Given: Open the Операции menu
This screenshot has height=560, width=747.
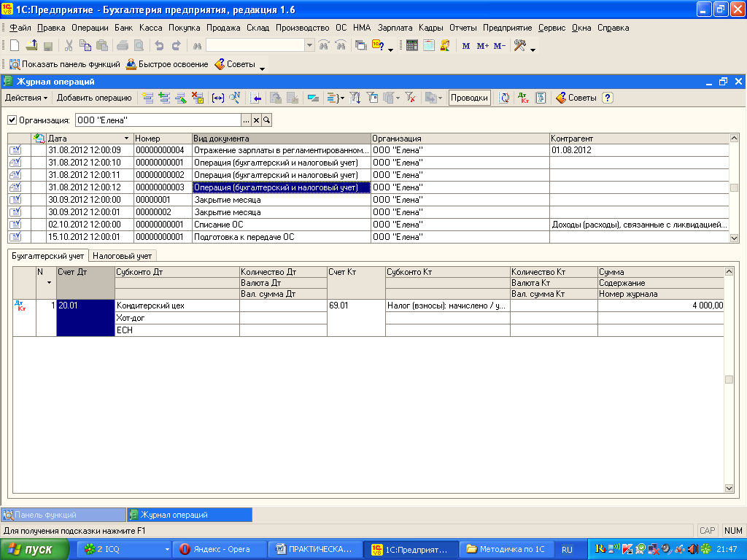Looking at the screenshot, I should (x=90, y=28).
